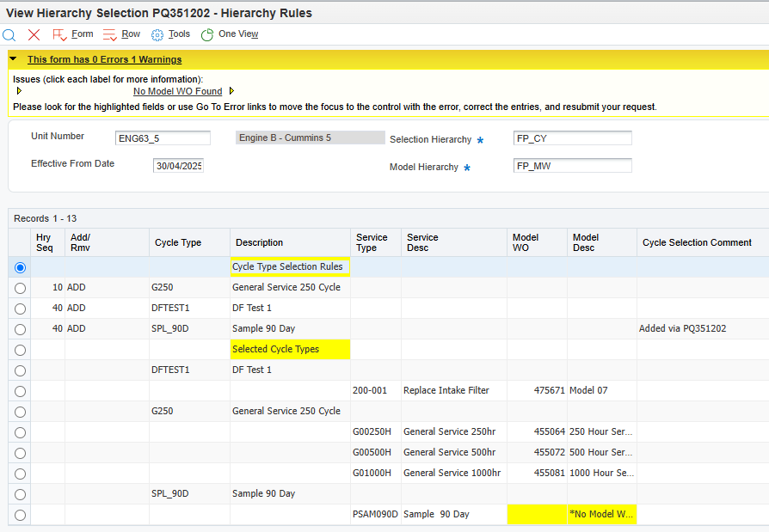This screenshot has height=532, width=769.
Task: Click arrow left of No Model WO Found
Action: tap(19, 91)
